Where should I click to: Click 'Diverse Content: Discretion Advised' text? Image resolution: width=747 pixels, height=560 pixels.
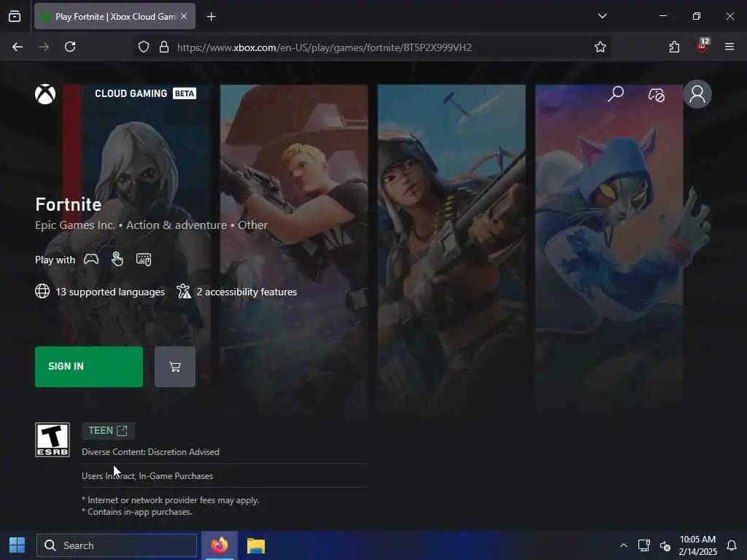pos(150,452)
